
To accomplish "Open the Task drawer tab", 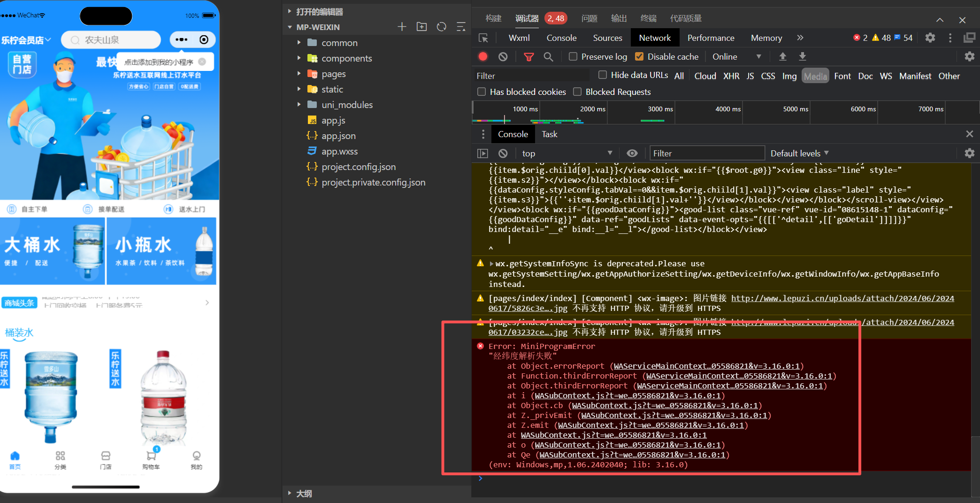I will coord(549,134).
